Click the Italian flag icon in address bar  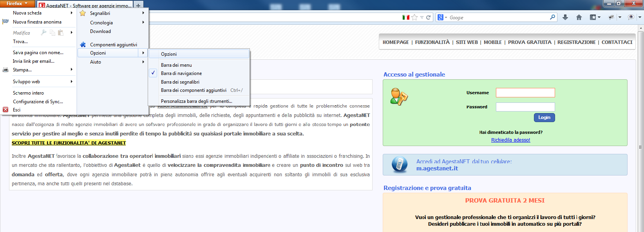point(406,17)
